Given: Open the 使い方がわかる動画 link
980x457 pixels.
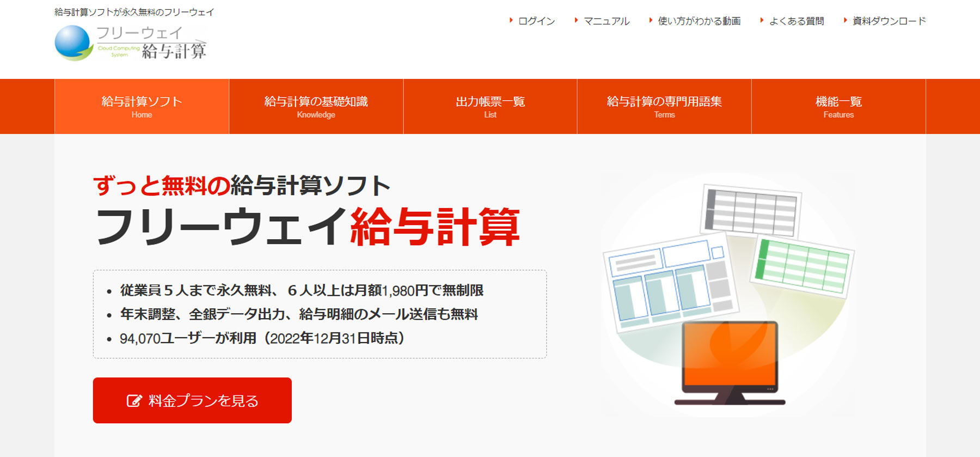Looking at the screenshot, I should click(699, 21).
